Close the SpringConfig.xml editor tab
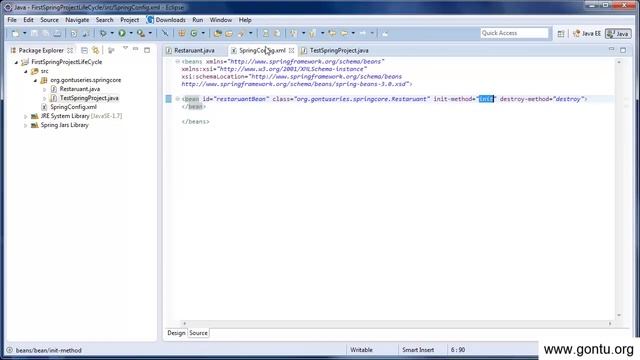 (x=291, y=51)
